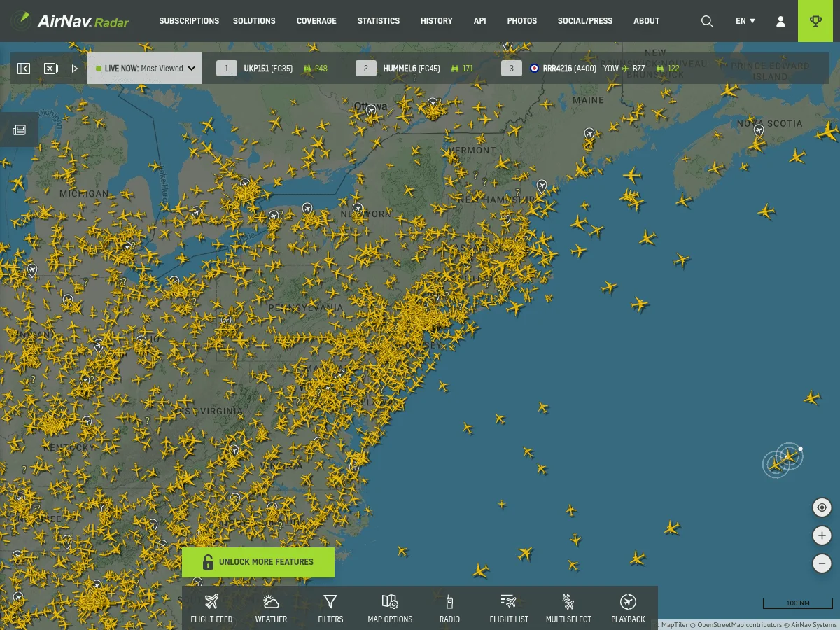The width and height of the screenshot is (840, 630).
Task: Open the Flight Feed panel
Action: [x=211, y=608]
